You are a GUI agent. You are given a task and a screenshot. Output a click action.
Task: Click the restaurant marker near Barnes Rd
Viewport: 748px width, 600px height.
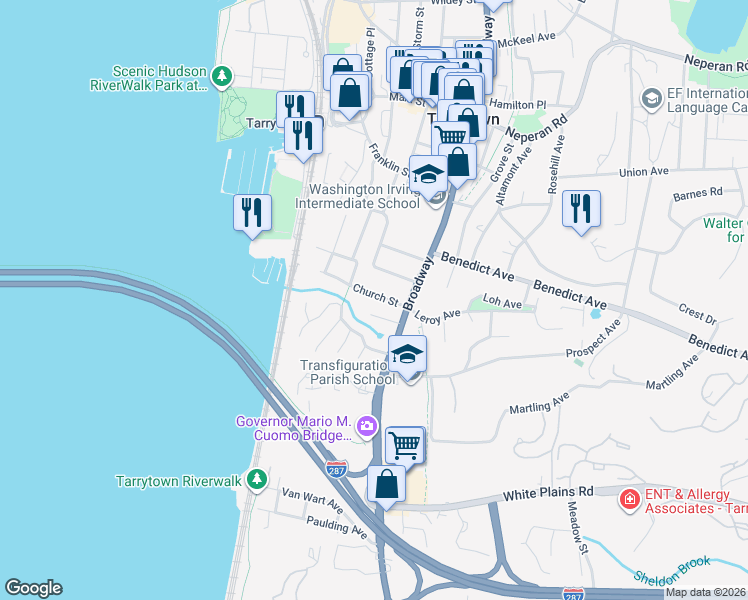click(x=581, y=213)
